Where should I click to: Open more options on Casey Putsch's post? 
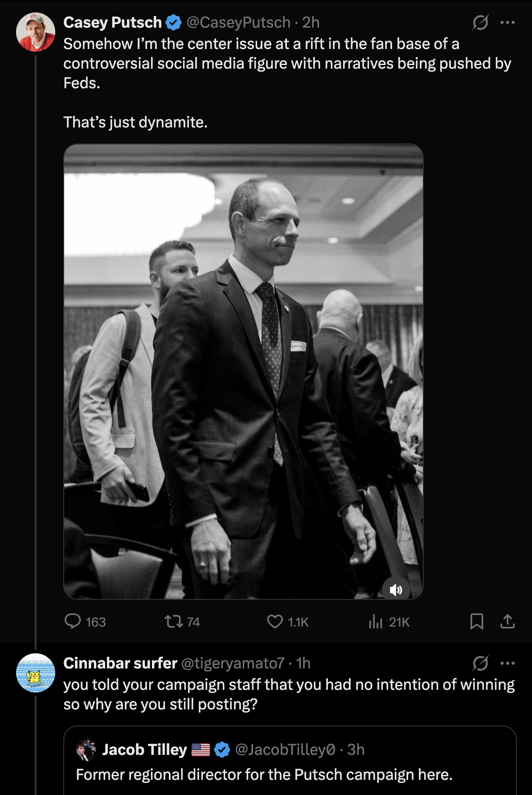(x=507, y=22)
